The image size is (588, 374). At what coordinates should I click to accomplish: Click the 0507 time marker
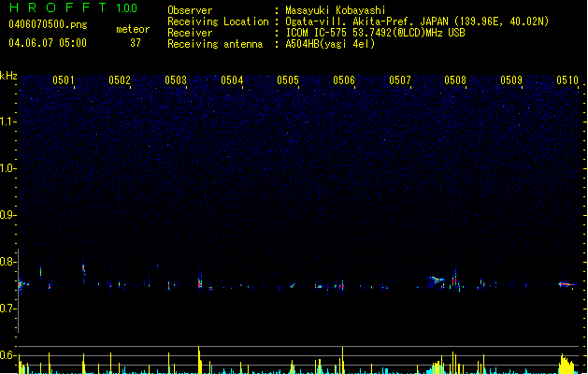pyautogui.click(x=400, y=80)
